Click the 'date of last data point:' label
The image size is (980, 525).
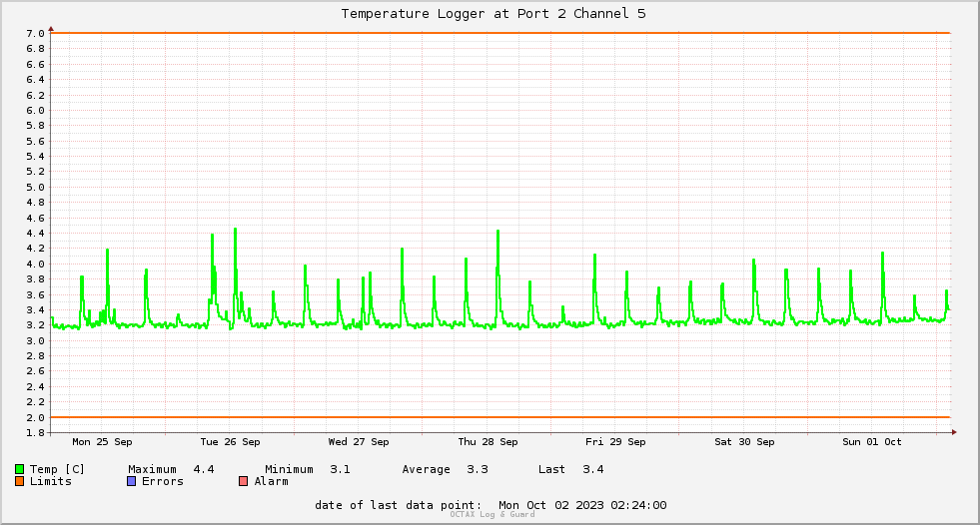(399, 505)
